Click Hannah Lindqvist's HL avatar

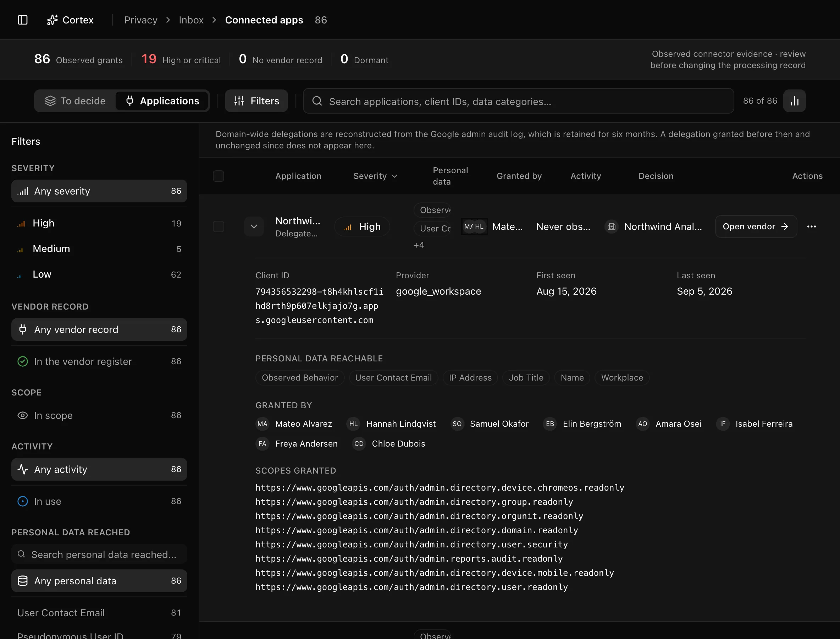(x=353, y=424)
